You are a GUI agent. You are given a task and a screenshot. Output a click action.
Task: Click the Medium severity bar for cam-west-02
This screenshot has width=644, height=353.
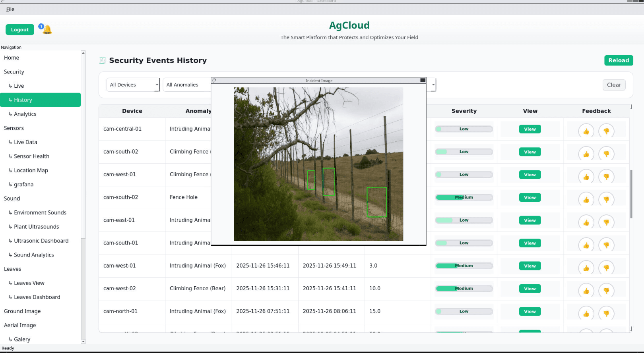(464, 289)
